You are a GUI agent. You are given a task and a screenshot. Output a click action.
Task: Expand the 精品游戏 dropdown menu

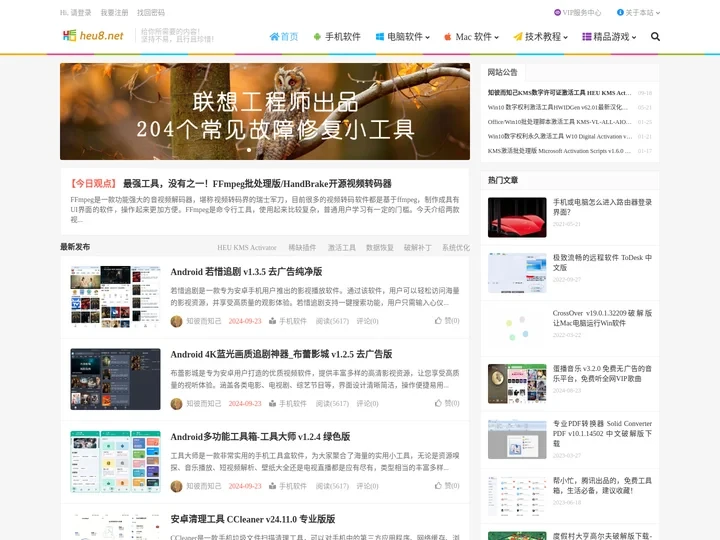point(634,38)
